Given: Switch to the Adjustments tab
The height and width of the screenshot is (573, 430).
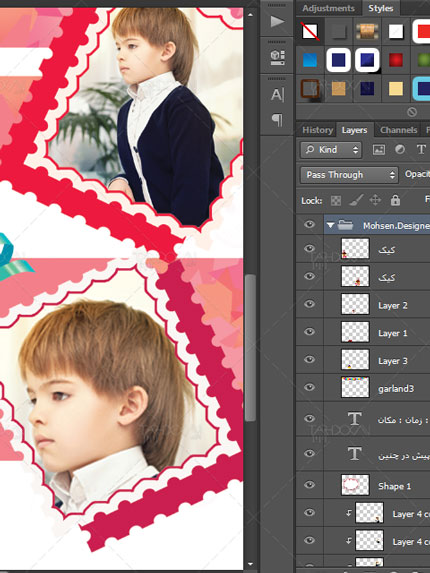Looking at the screenshot, I should [x=328, y=8].
